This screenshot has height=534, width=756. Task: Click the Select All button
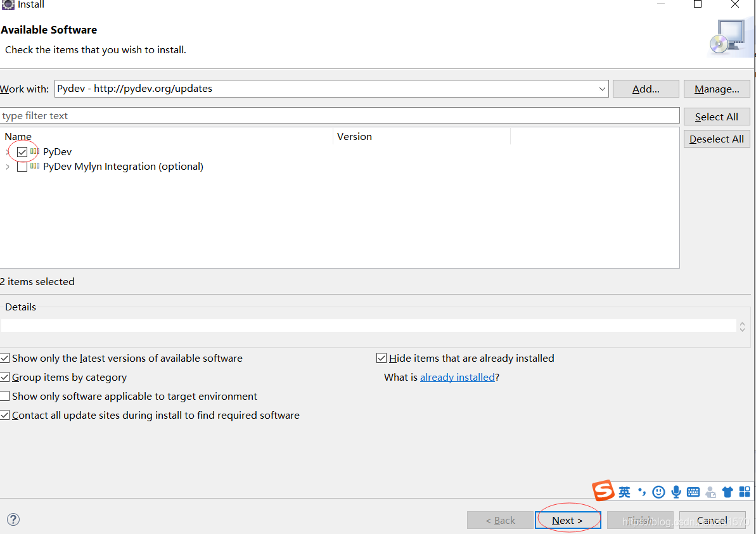tap(717, 117)
